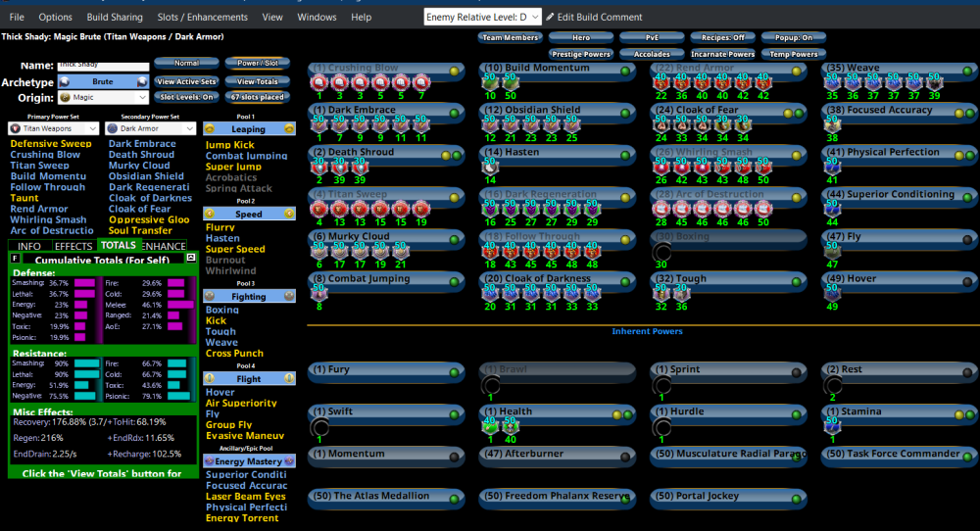Viewport: 980px width, 531px height.
Task: Click the Focused Accuracy enhancement slot icon
Action: [832, 125]
